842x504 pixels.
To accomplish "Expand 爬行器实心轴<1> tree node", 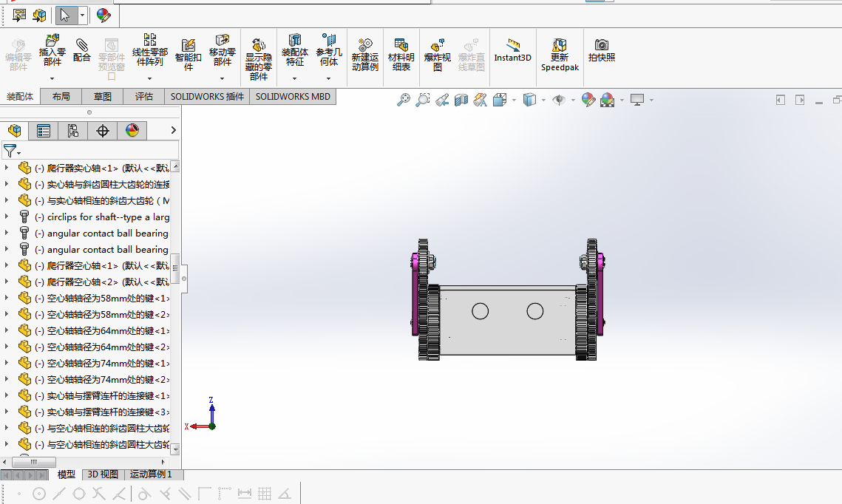I will (x=7, y=168).
